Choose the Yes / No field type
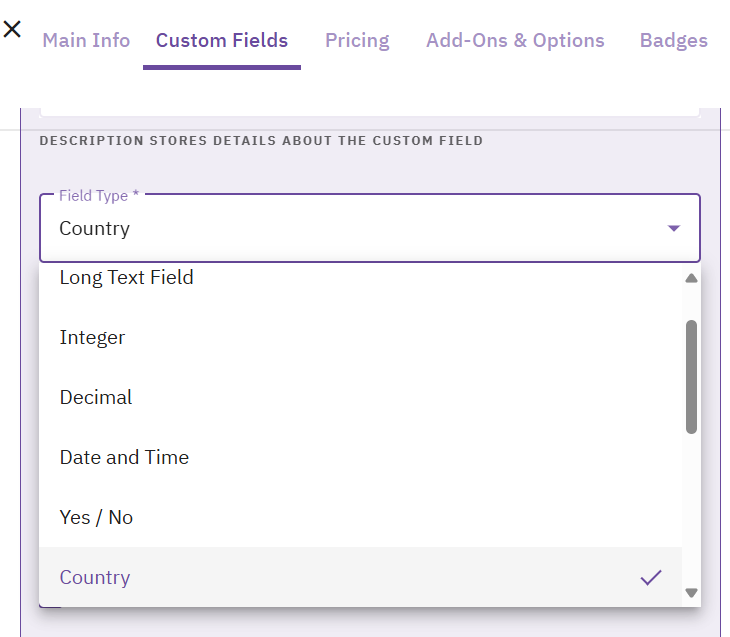The height and width of the screenshot is (637, 730). [96, 518]
